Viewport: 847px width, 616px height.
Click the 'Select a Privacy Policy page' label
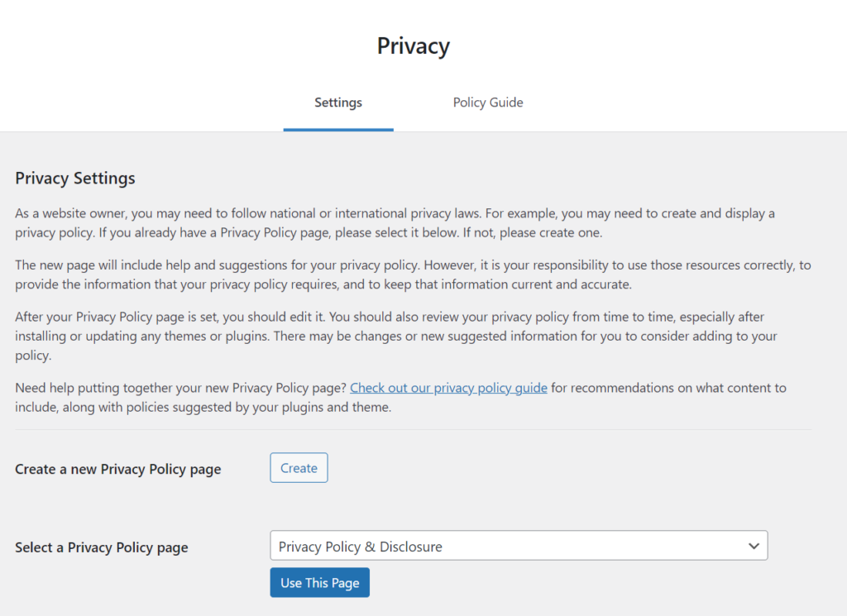[102, 547]
